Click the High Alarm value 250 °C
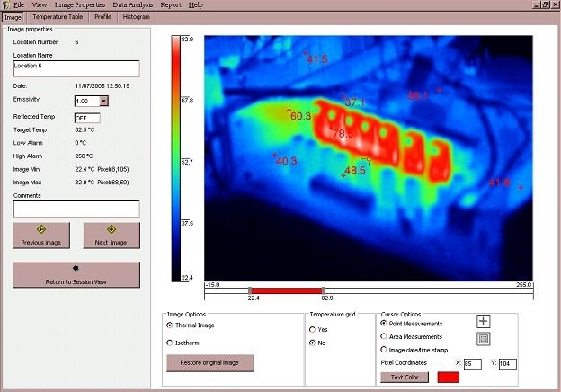The width and height of the screenshot is (561, 392). (84, 156)
